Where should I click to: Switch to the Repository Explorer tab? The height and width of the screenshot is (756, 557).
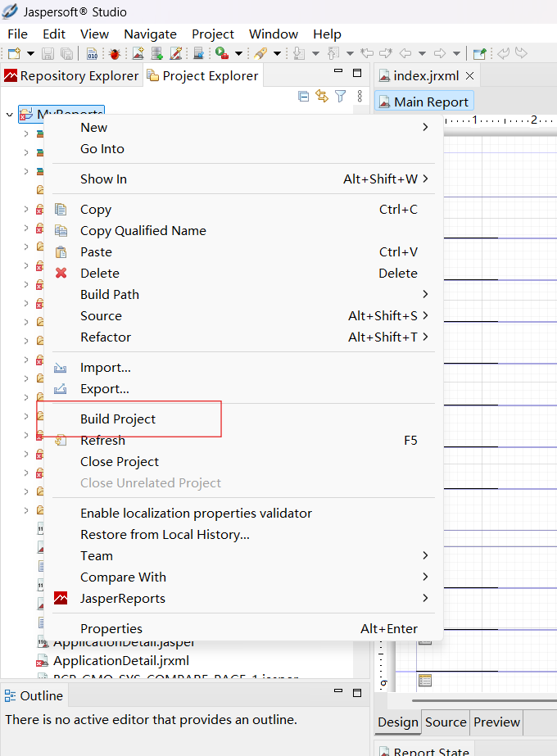click(71, 75)
